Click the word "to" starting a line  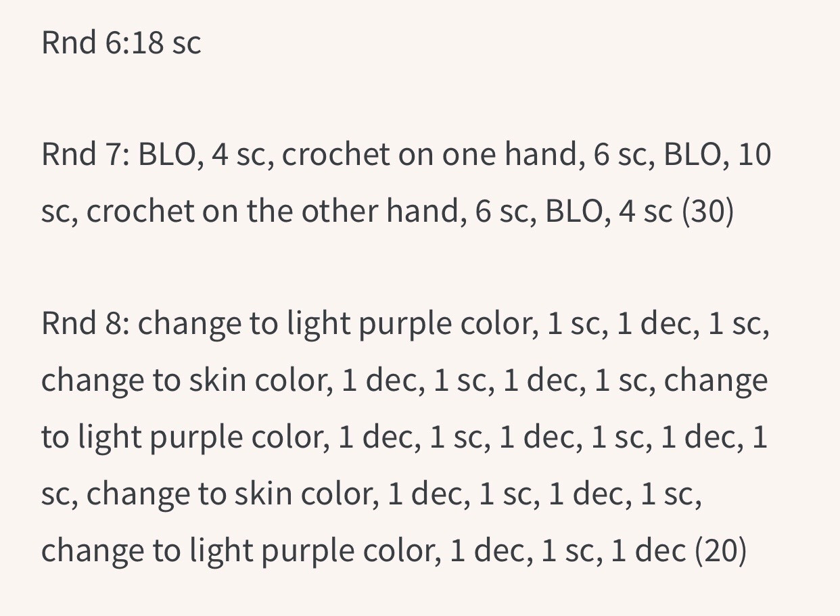point(55,437)
